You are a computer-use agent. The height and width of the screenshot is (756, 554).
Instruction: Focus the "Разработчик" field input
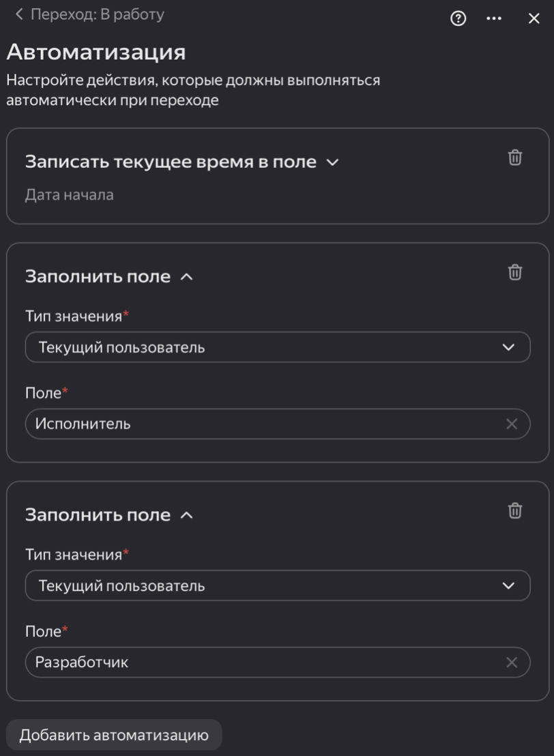[205, 662]
